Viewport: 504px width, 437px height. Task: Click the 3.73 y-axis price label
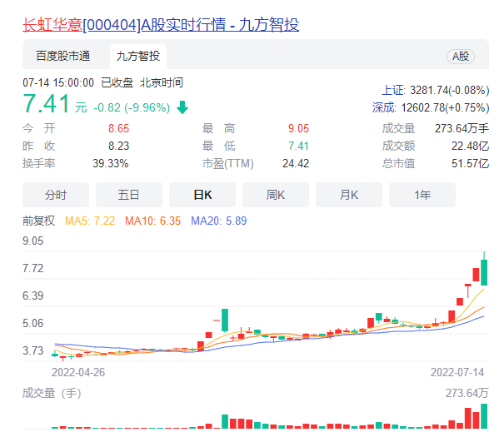click(32, 350)
